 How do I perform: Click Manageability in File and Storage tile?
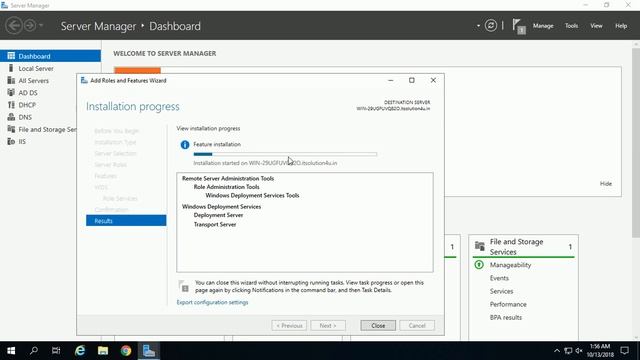(510, 265)
